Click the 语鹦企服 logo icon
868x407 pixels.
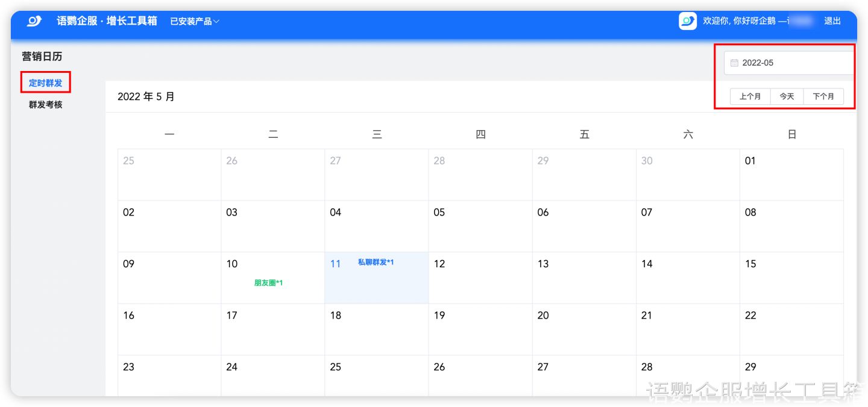[x=34, y=21]
